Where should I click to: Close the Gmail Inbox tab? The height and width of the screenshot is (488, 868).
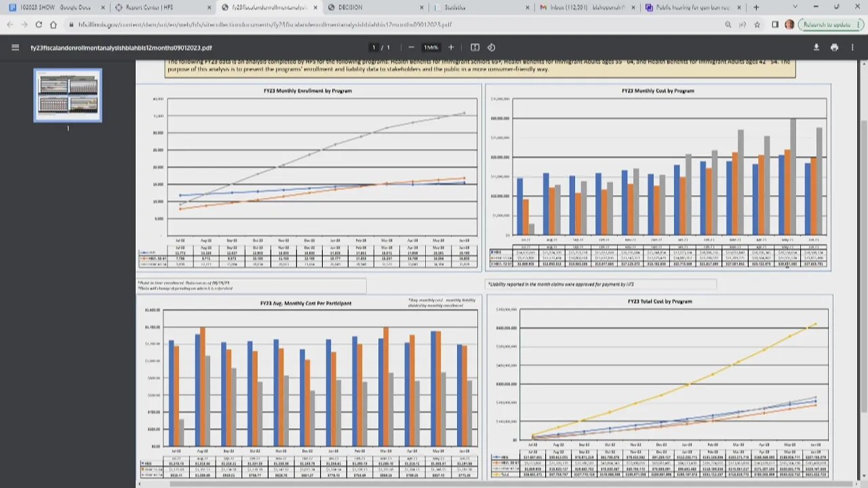[633, 7]
